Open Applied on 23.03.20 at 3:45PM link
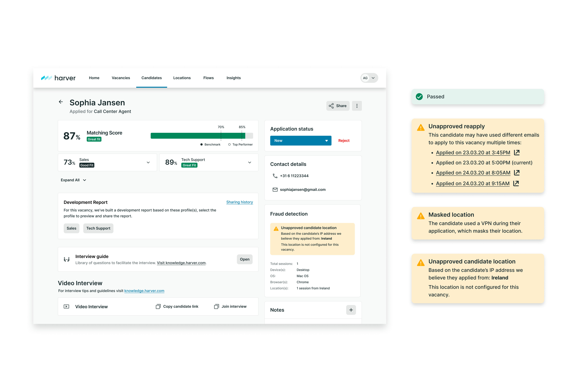 [x=473, y=153]
